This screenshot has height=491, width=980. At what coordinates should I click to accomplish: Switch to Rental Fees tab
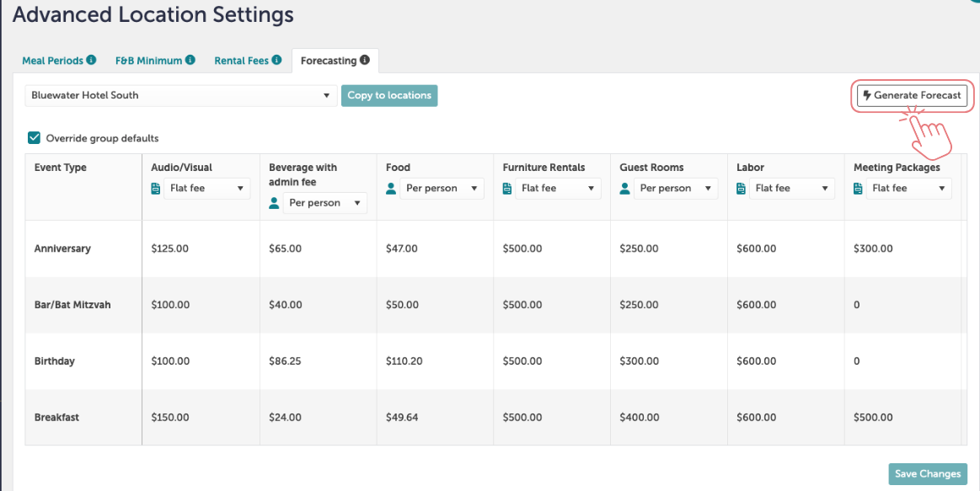click(x=241, y=61)
